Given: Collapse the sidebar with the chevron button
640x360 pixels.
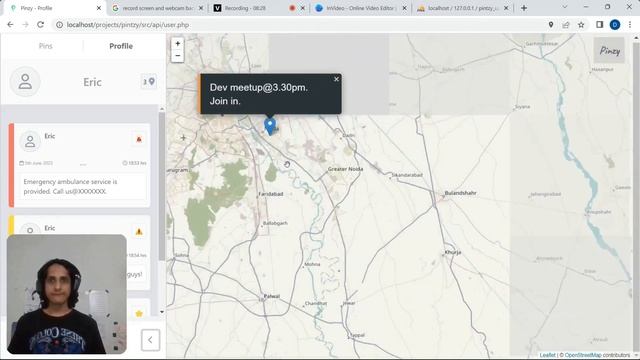Looking at the screenshot, I should [x=150, y=340].
